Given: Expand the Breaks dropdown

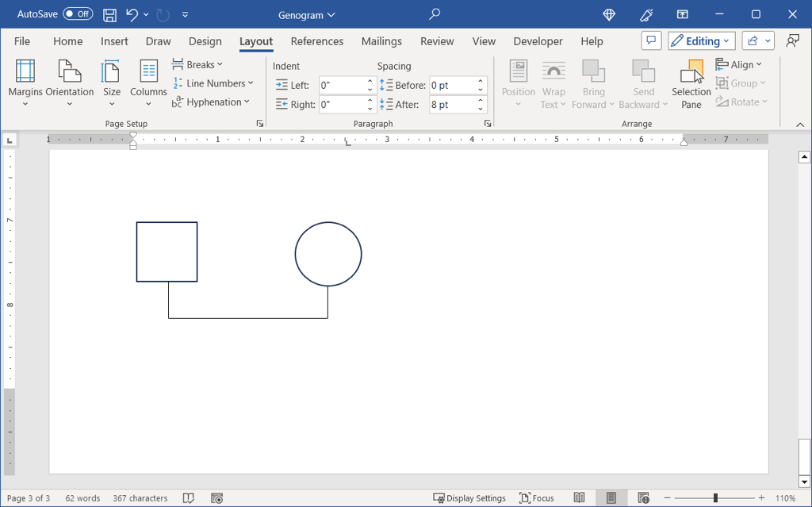Looking at the screenshot, I should tap(198, 64).
